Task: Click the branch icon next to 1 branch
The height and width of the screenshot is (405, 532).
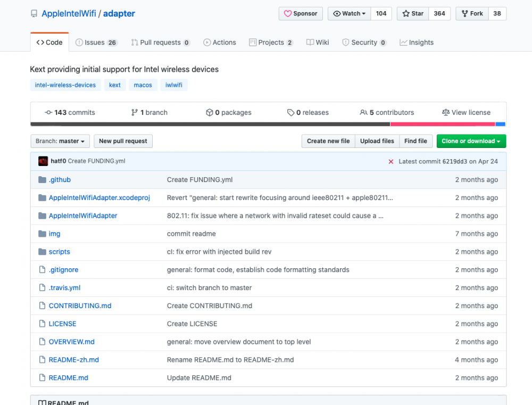Action: 135,112
